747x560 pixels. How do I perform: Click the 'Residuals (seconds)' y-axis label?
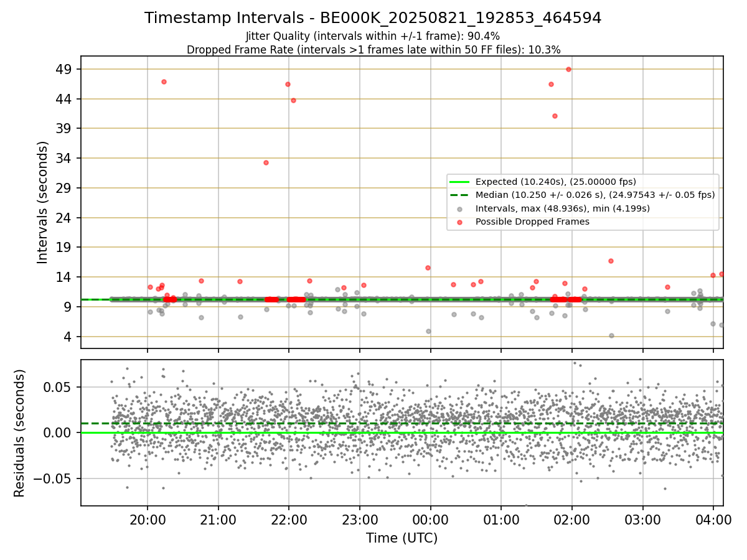tap(20, 433)
